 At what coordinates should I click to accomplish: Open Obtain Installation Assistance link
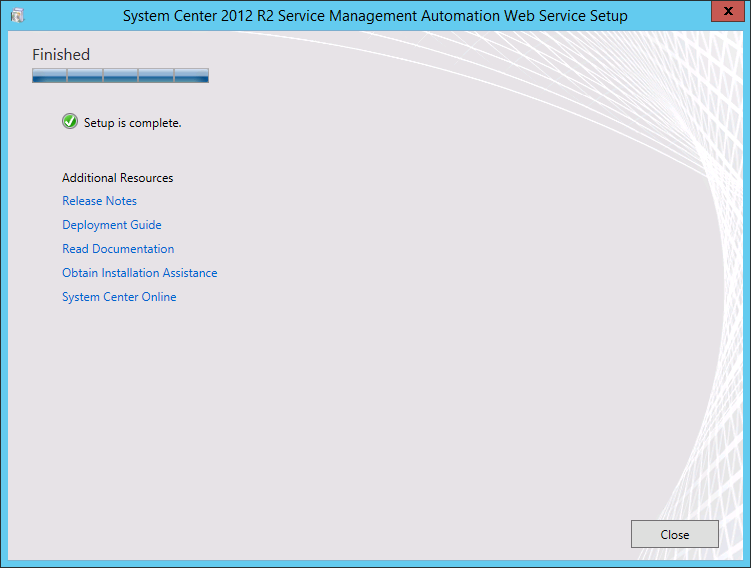coord(139,273)
